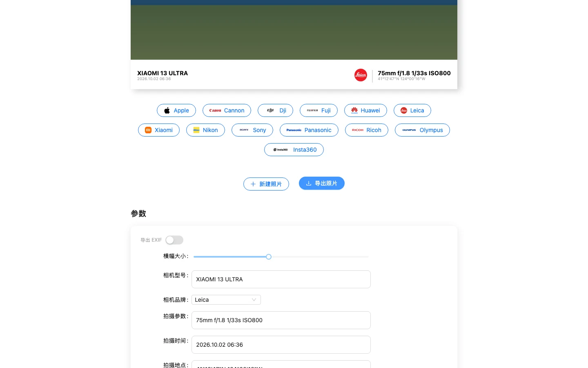Click the DJI logo icon

point(270,110)
